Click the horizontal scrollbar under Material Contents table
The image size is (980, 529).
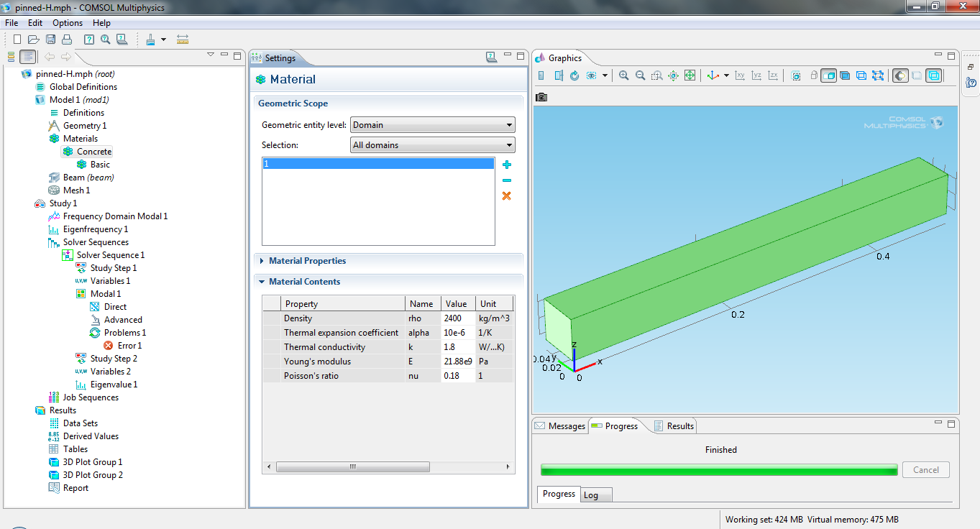[x=352, y=467]
